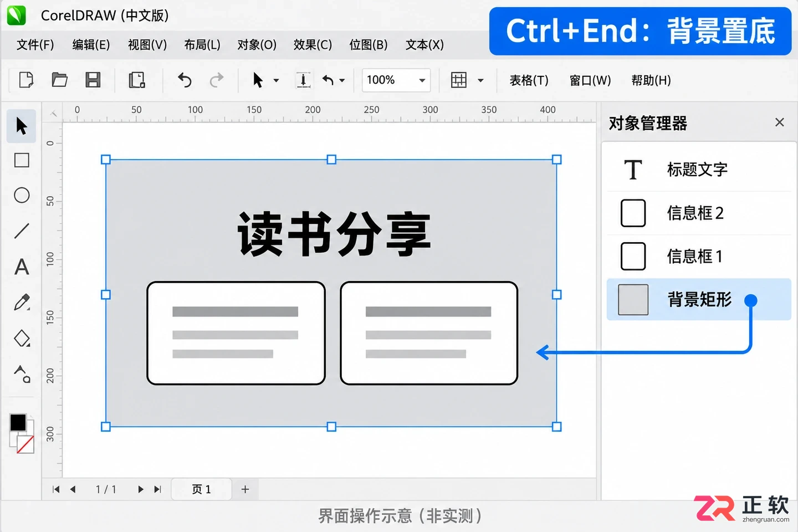This screenshot has width=798, height=532.
Task: Select the Rectangle tool in toolbox
Action: click(22, 161)
